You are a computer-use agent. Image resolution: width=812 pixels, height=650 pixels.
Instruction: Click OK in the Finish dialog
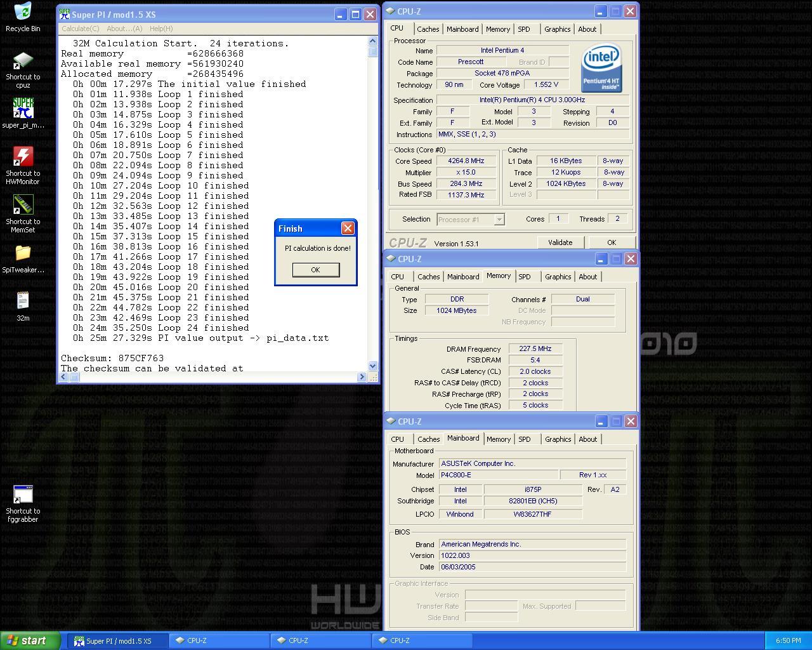315,270
